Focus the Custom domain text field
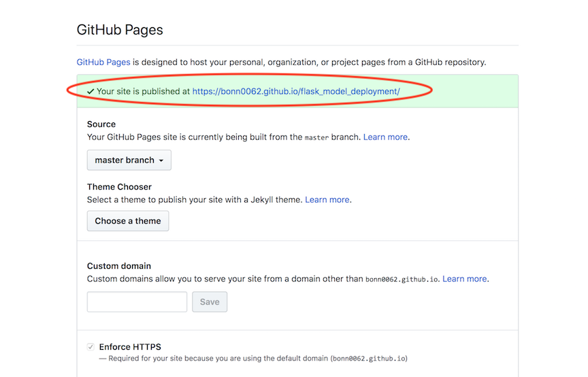Screen dimensions: 588x377 [x=137, y=302]
